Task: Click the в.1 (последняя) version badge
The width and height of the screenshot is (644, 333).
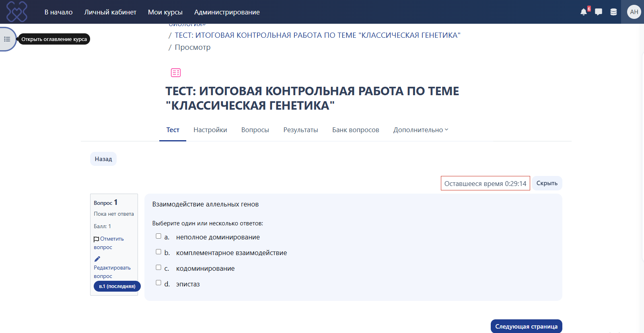Action: pyautogui.click(x=117, y=286)
